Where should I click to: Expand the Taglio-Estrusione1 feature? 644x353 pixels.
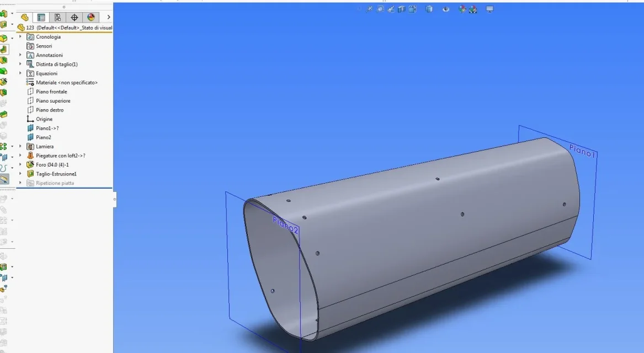pyautogui.click(x=20, y=174)
